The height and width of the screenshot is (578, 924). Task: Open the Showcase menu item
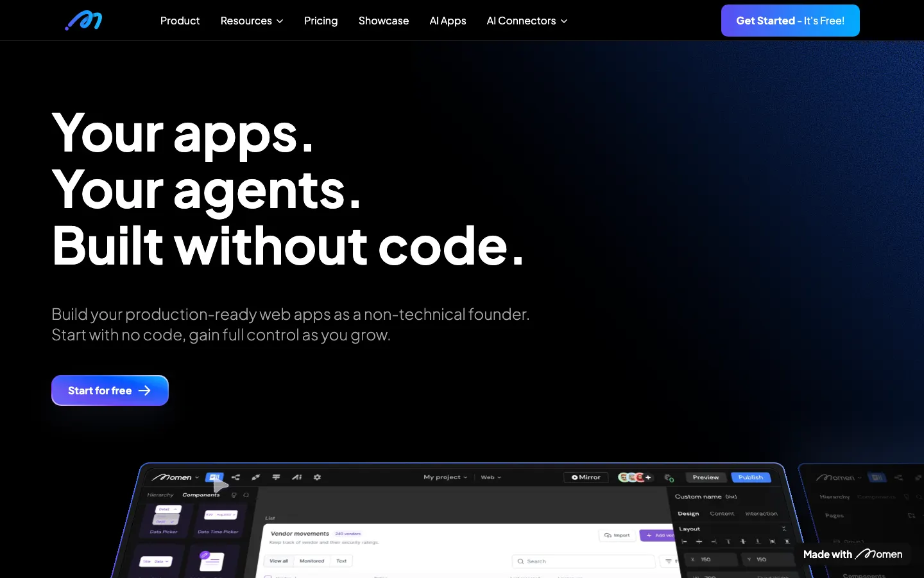point(384,21)
